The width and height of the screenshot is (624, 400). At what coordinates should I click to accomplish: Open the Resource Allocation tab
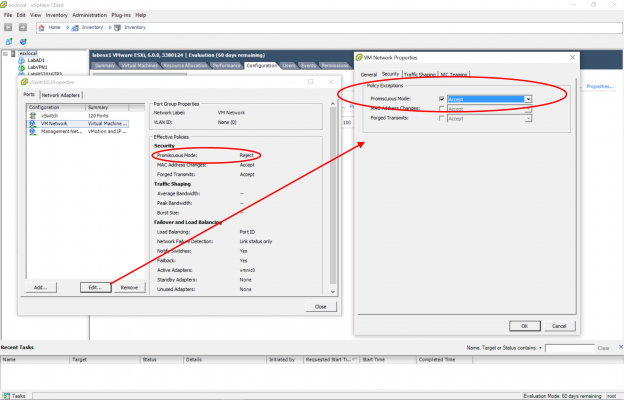point(185,66)
